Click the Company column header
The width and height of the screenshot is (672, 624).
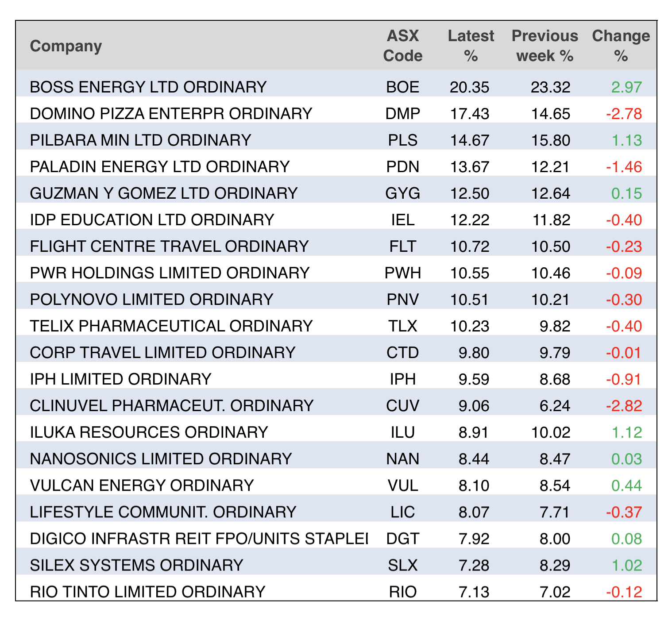coord(66,46)
